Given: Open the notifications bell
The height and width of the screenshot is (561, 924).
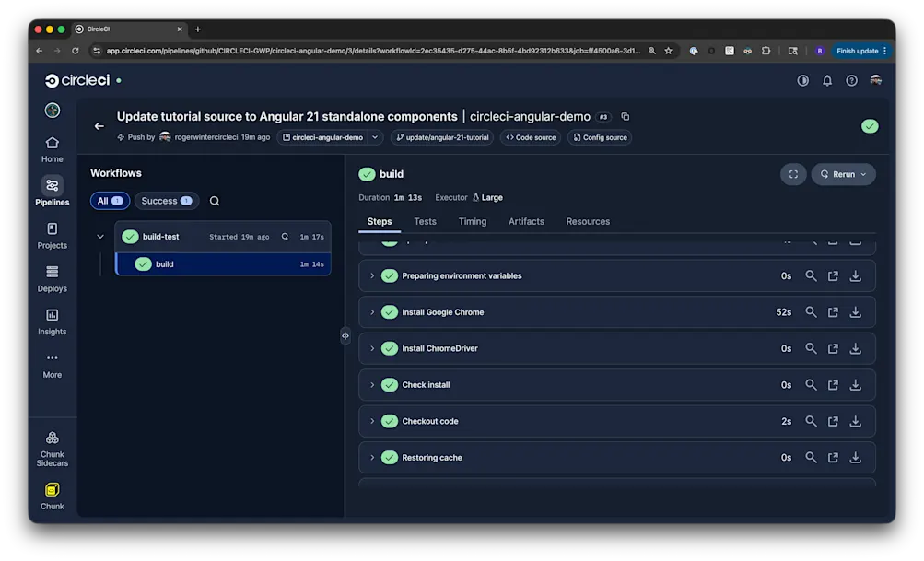Looking at the screenshot, I should click(827, 80).
